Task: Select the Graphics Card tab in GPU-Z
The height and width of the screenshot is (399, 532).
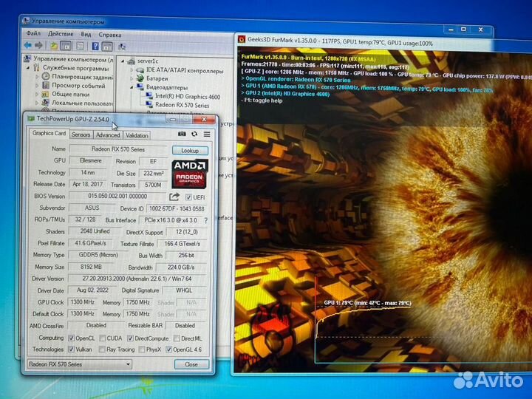Action: point(49,133)
